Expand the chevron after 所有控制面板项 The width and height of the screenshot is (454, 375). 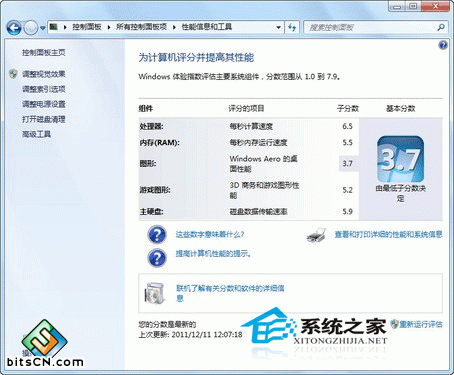pos(174,27)
